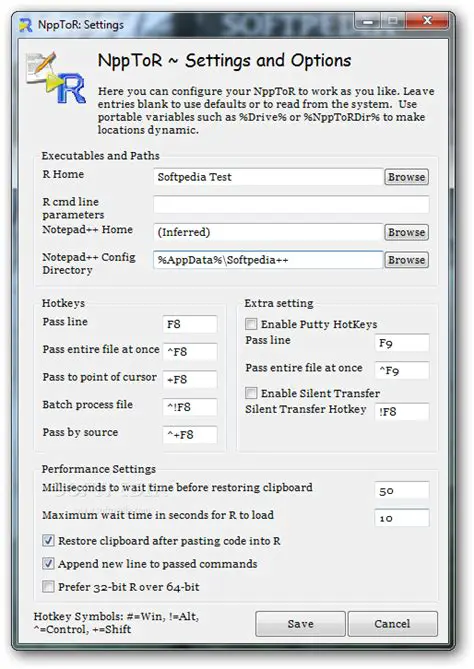474x669 pixels.
Task: Click the Pass entire file ^F8 field
Action: pyautogui.click(x=190, y=352)
